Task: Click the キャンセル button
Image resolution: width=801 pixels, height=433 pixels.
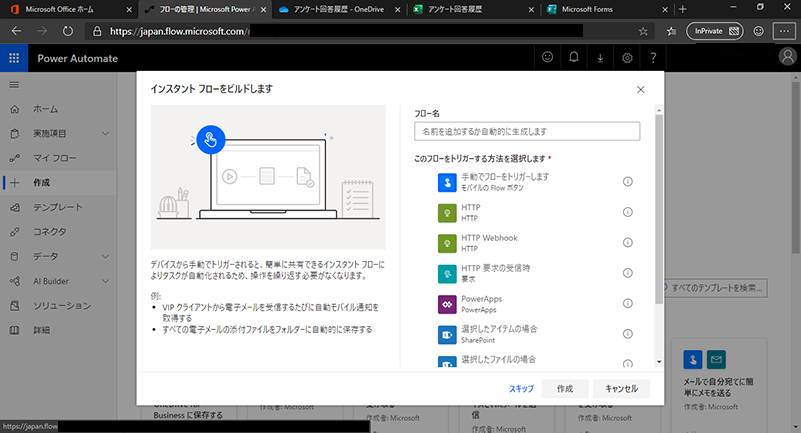Action: [x=622, y=389]
